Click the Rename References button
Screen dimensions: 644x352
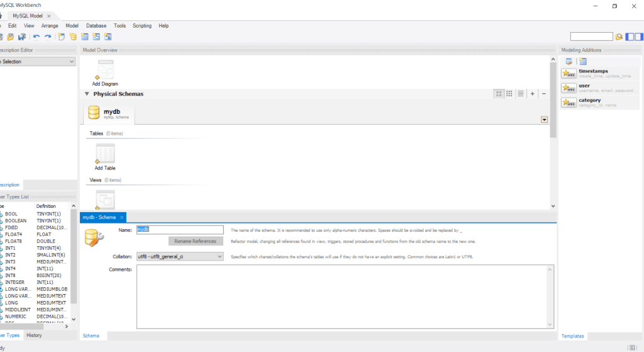tap(196, 241)
